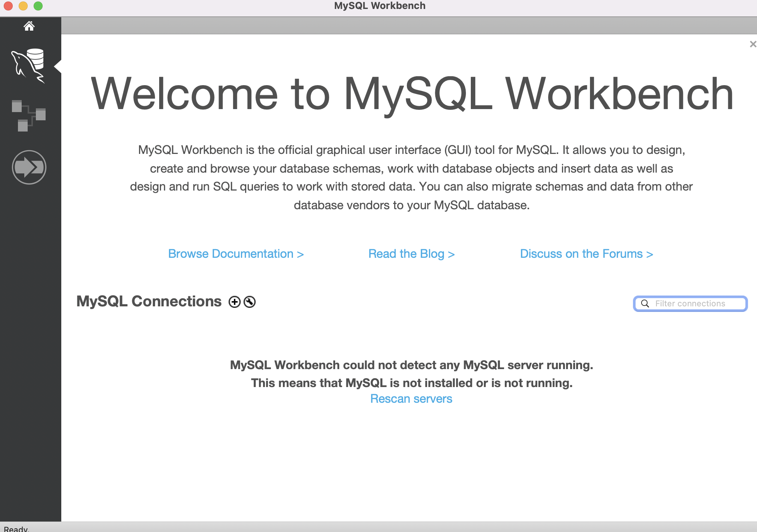The height and width of the screenshot is (532, 757).
Task: Open the Home screen icon in sidebar
Action: (x=29, y=26)
